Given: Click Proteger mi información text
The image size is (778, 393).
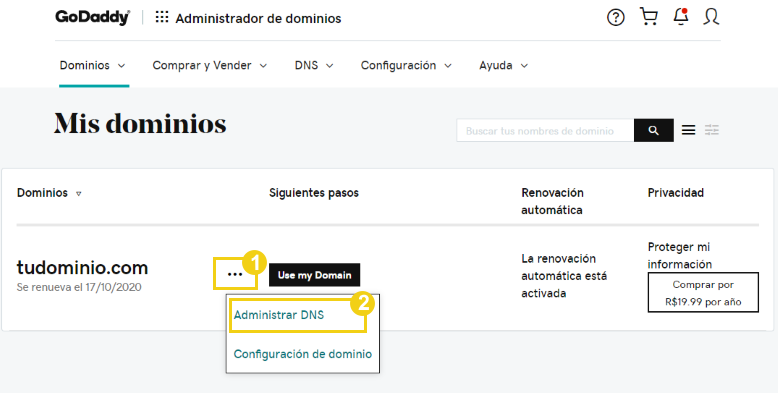Looking at the screenshot, I should coord(679,255).
